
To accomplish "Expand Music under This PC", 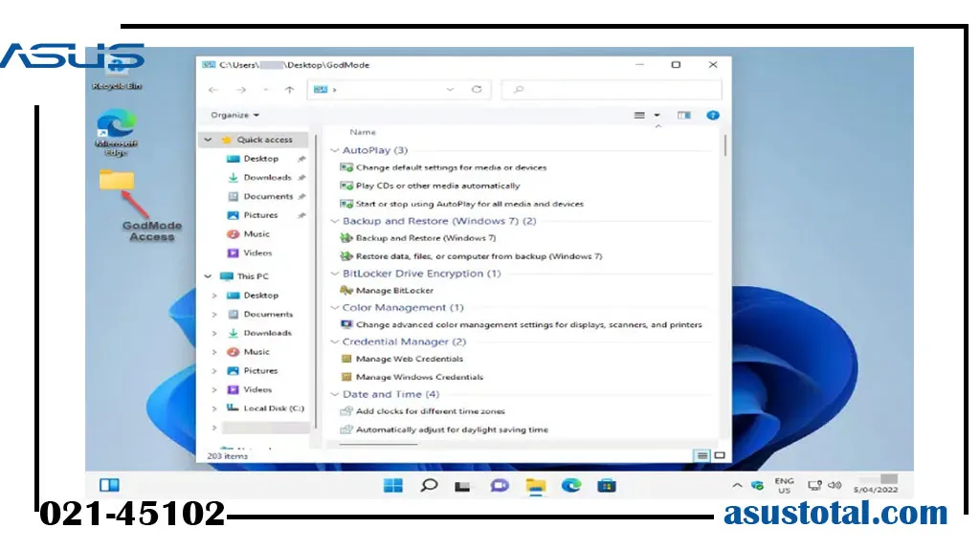I will (214, 352).
